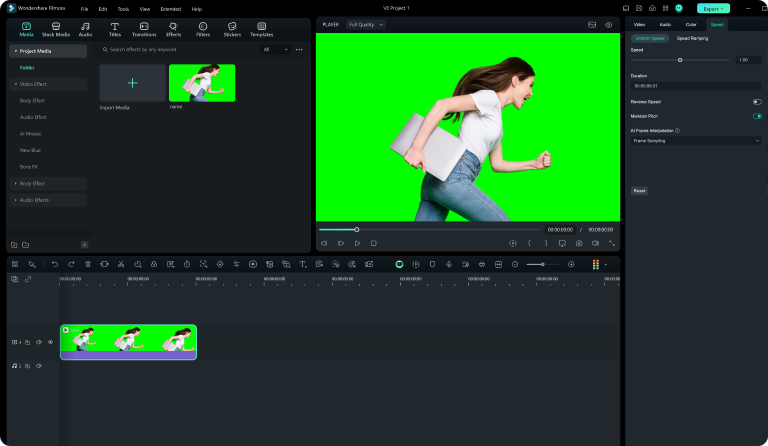Lock the audio track
The image size is (768, 446).
(27, 366)
